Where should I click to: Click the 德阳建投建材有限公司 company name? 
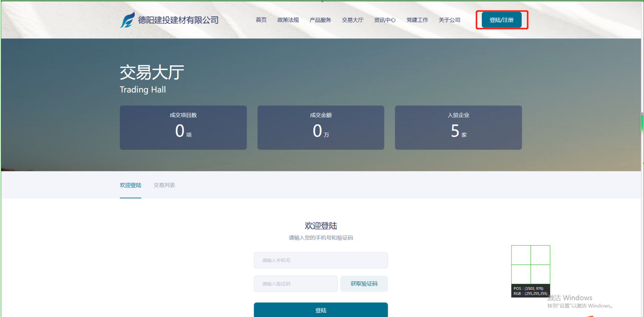[x=178, y=20]
